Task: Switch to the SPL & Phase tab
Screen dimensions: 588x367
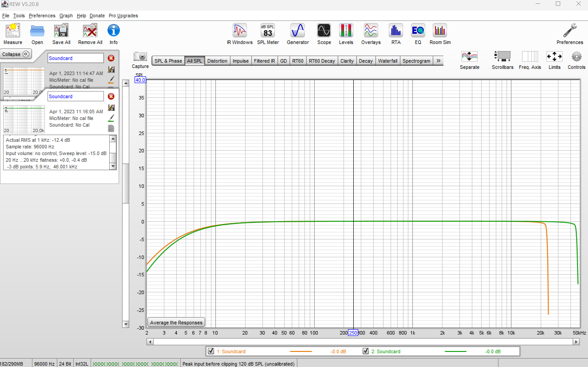Action: pos(168,61)
